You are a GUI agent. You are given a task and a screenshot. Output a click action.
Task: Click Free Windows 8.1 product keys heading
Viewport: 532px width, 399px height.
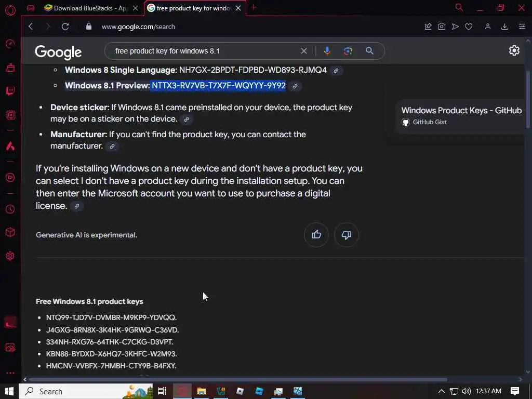coord(89,301)
